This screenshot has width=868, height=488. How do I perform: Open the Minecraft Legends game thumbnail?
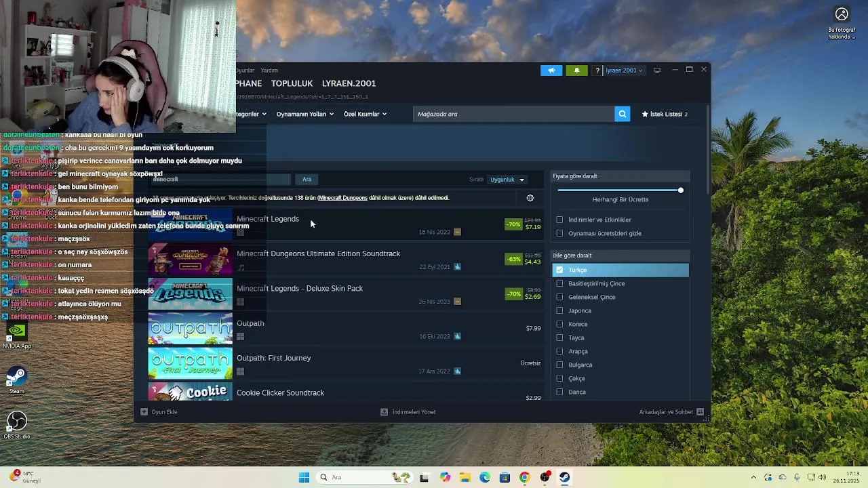click(190, 224)
